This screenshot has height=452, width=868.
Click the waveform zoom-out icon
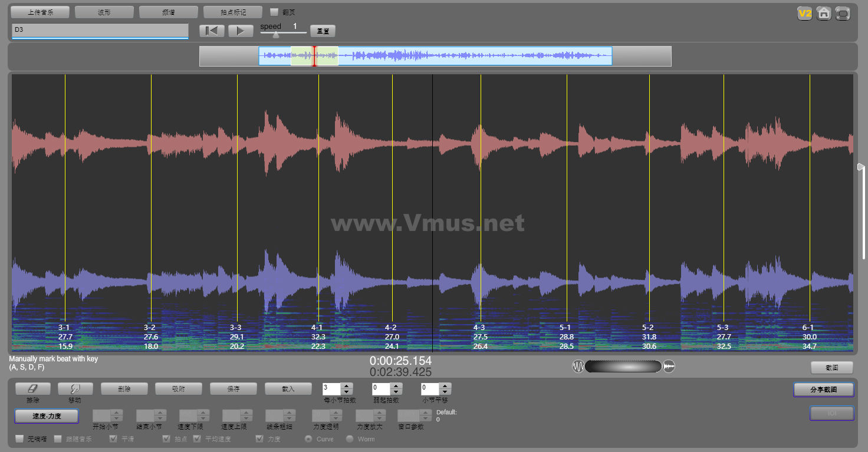point(578,367)
